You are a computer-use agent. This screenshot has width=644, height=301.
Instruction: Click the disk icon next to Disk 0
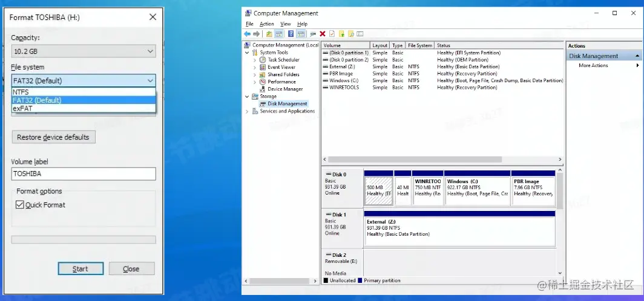coord(328,174)
